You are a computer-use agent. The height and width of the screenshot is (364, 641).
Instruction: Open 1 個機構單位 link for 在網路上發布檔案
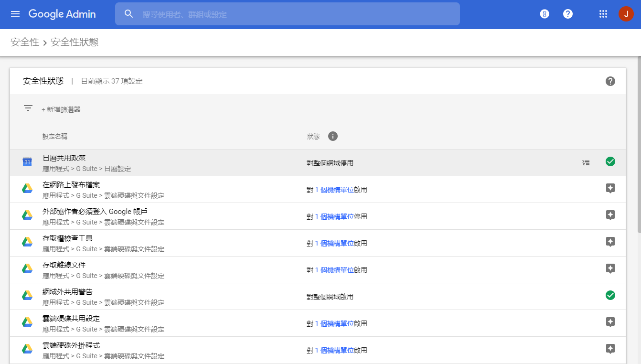tap(334, 190)
